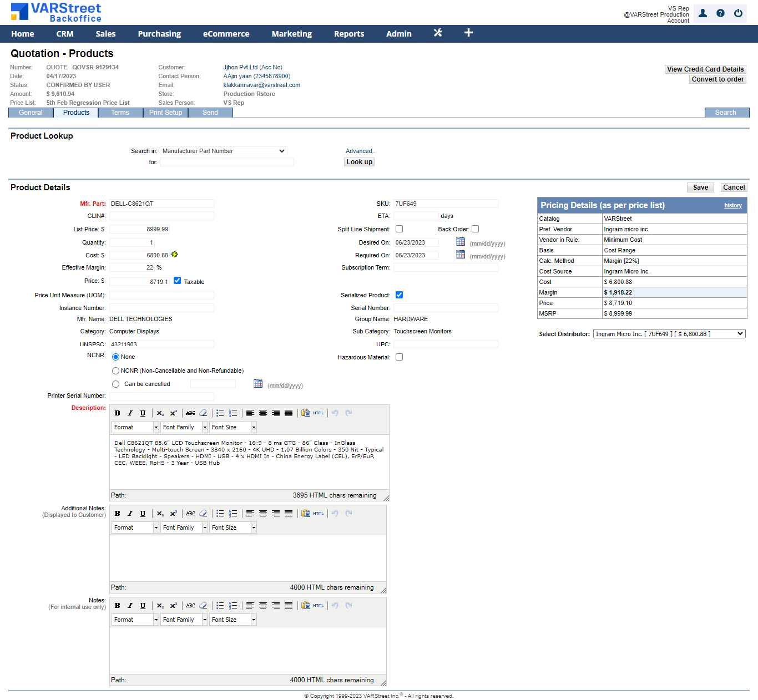
Task: Click the Save button
Action: point(701,187)
